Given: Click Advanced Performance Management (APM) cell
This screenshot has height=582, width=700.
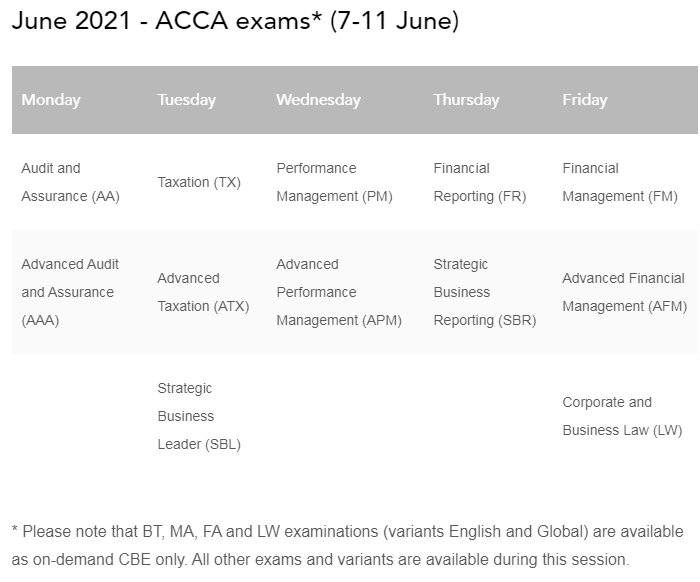Looking at the screenshot, I should click(339, 292).
